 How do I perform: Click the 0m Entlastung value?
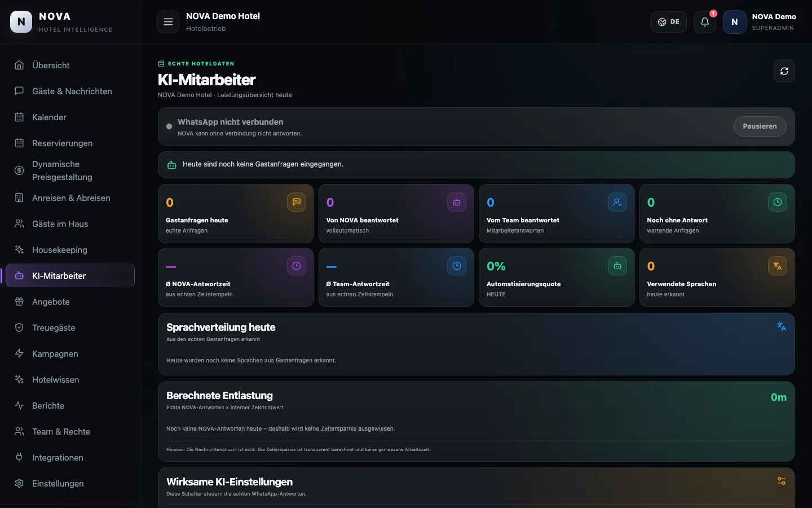pos(779,397)
